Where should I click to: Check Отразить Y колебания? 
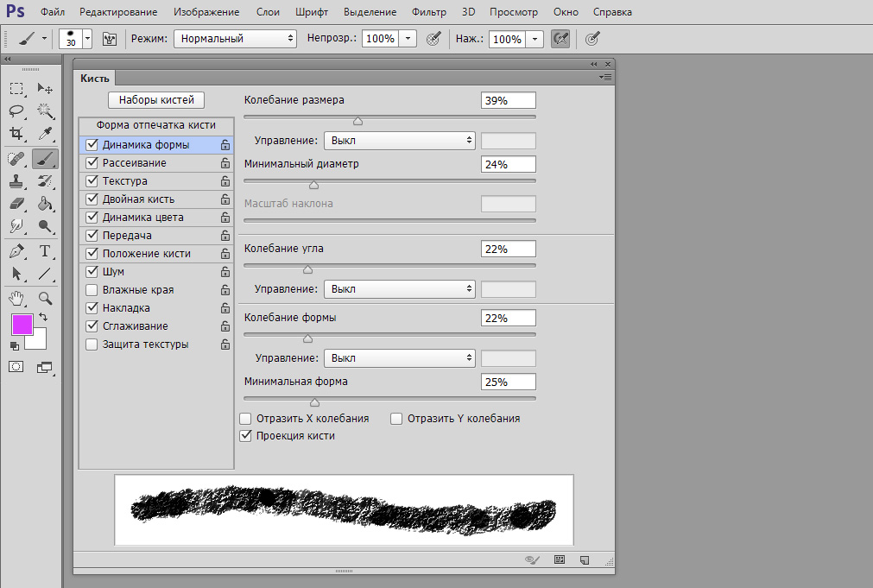click(396, 418)
